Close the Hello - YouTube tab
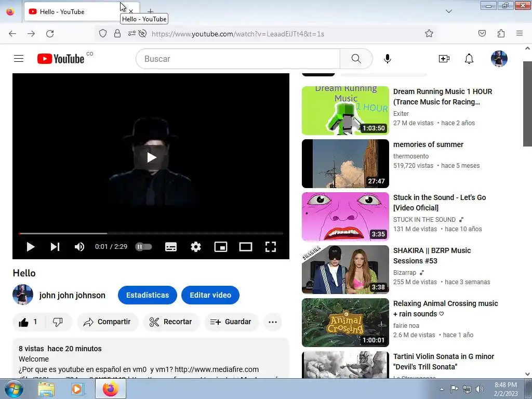This screenshot has height=399, width=532. tap(131, 11)
